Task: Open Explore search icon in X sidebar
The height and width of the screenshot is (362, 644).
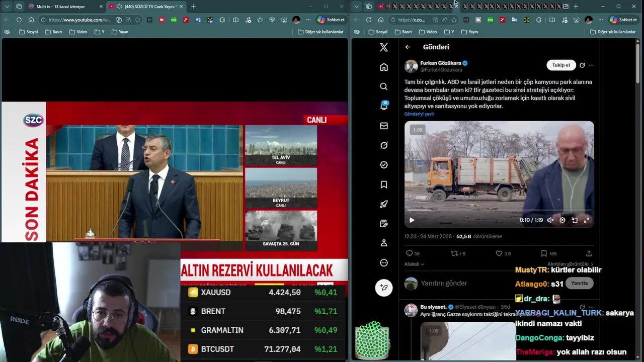Action: [x=384, y=86]
